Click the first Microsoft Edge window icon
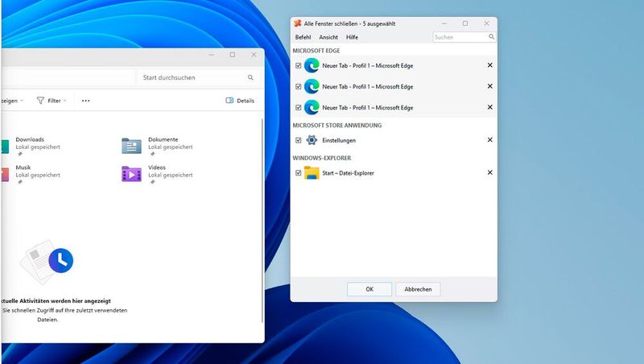The image size is (644, 364). [312, 65]
